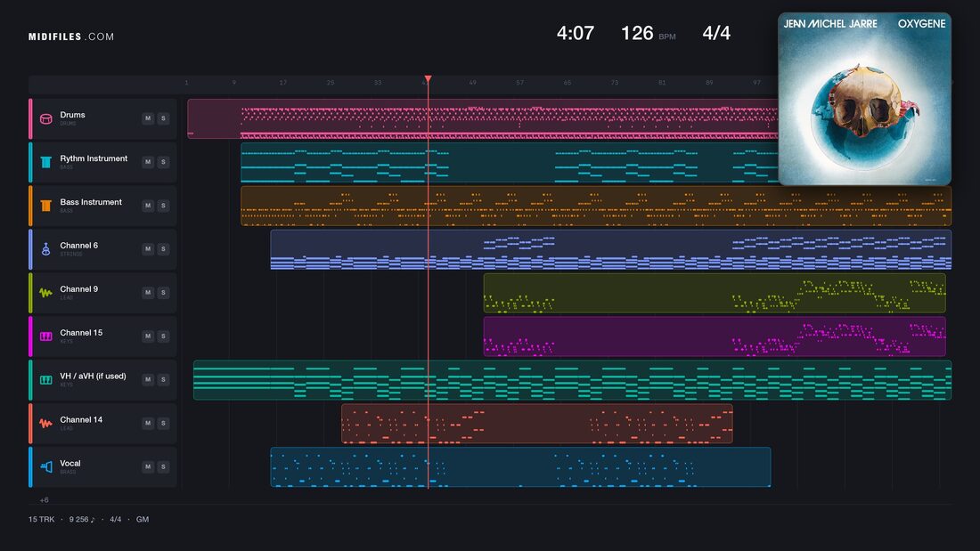Click the Bass Instrument track name
This screenshot has height=551, width=980.
click(91, 202)
